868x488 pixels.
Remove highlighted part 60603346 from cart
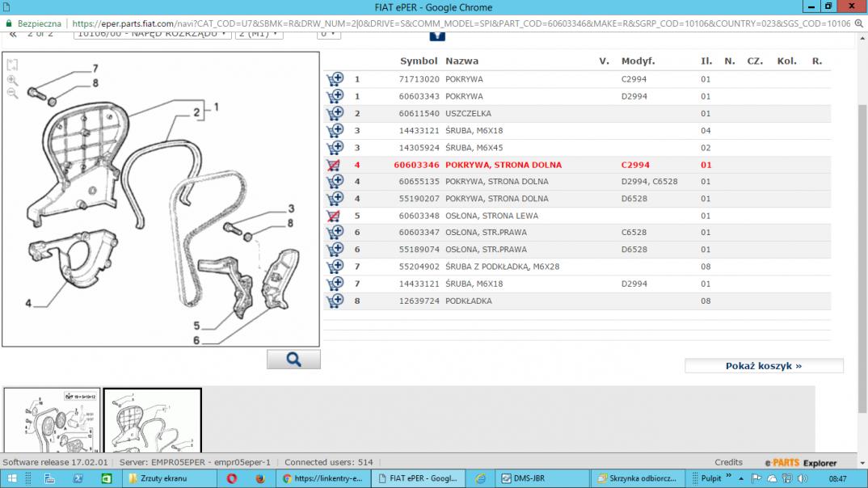(333, 165)
